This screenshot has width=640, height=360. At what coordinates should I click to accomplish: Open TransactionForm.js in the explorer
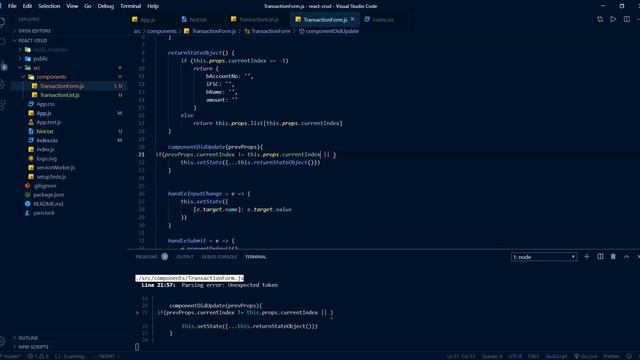click(x=62, y=86)
